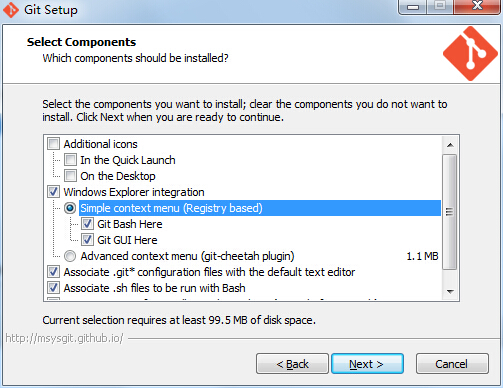The image size is (503, 388).
Task: Click the component list scrollbar thumb
Action: (450, 211)
